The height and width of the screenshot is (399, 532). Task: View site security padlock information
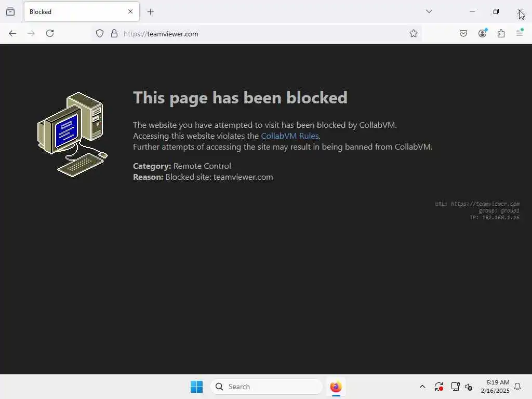point(114,33)
